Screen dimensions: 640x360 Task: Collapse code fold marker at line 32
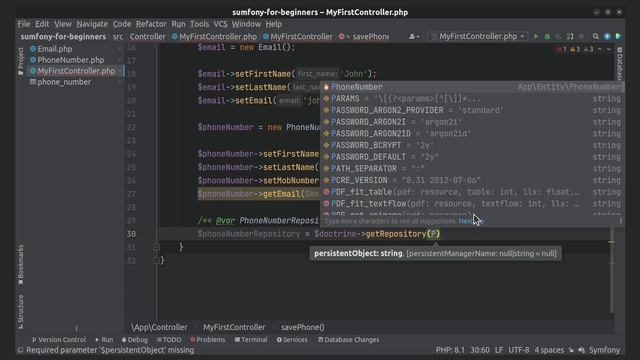click(x=156, y=260)
